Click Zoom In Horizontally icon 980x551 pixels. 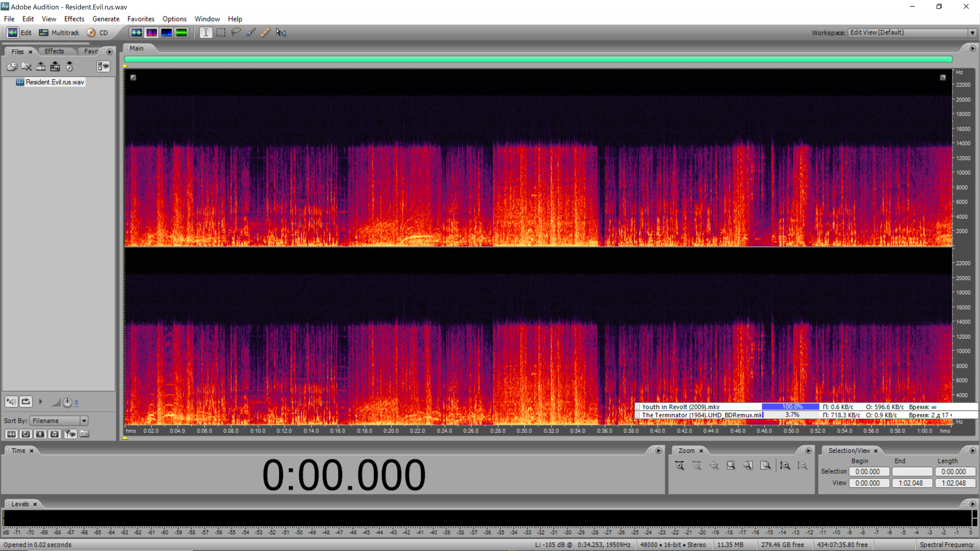coord(680,466)
